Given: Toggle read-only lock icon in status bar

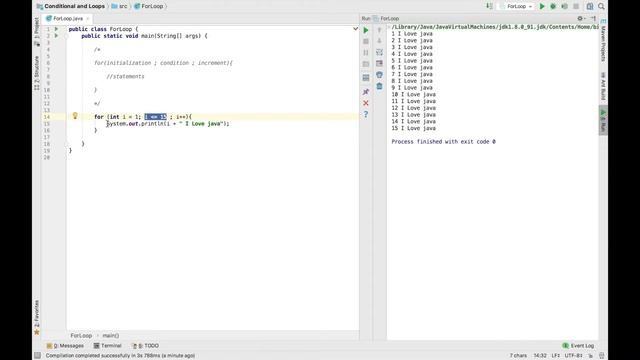Looking at the screenshot, I should [x=590, y=356].
